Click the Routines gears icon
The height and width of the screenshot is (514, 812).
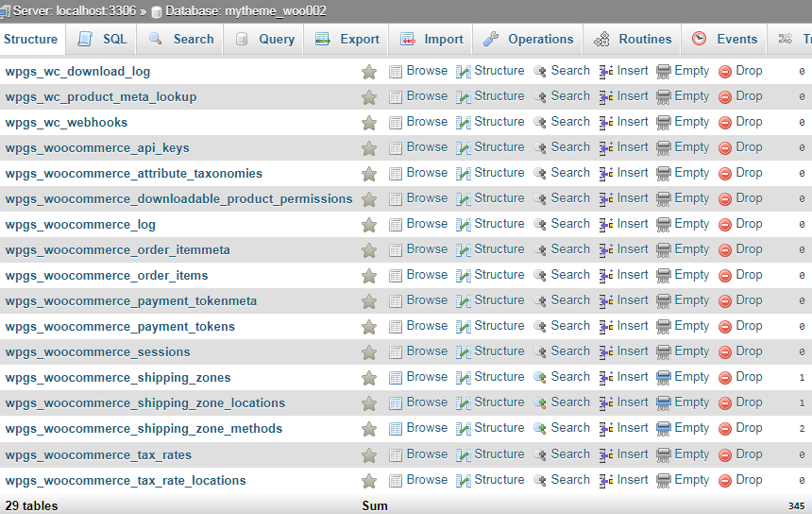601,39
